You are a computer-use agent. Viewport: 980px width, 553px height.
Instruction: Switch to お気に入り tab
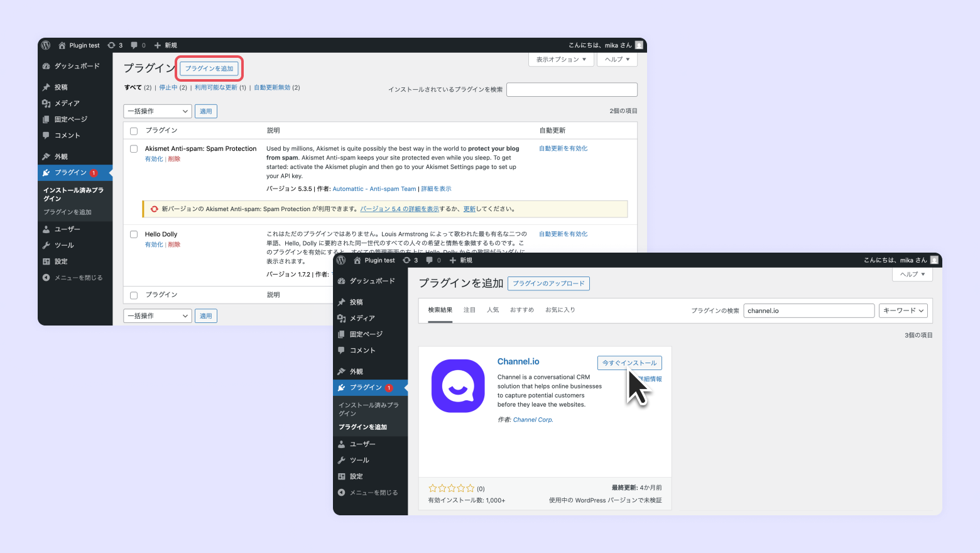click(x=560, y=310)
